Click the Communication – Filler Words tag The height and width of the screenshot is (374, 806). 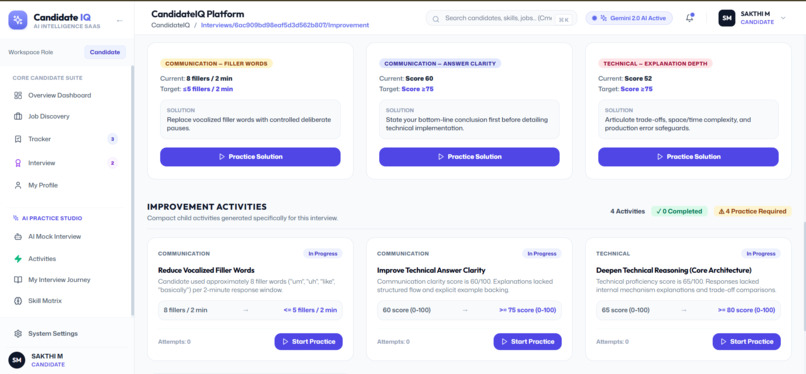click(x=216, y=64)
